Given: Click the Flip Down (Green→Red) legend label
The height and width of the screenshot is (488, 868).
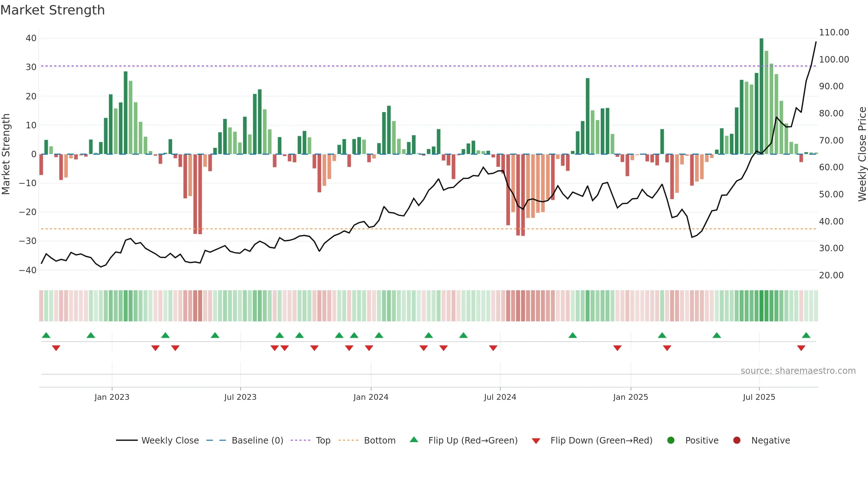Looking at the screenshot, I should point(601,440).
